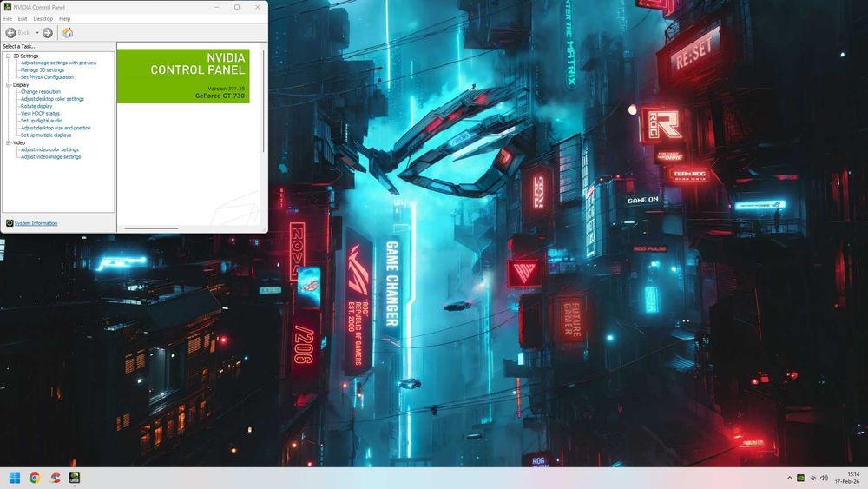
Task: Open the red swirl app on taskbar
Action: tap(55, 478)
